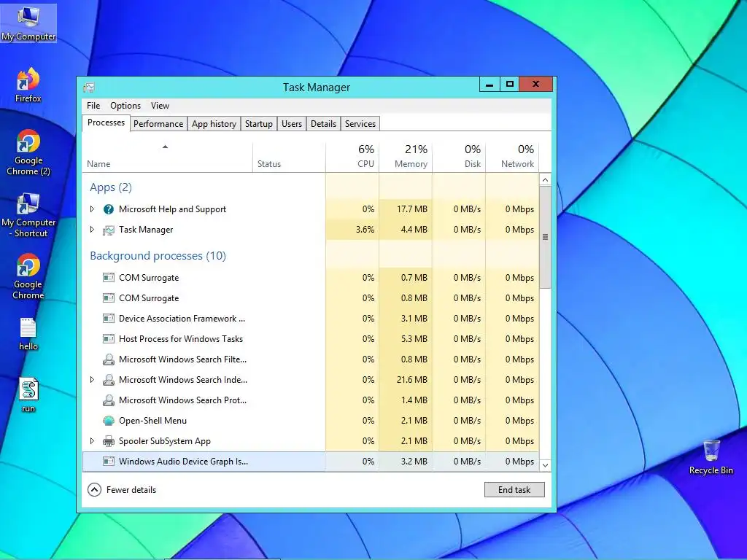Click the Fewer details link text
The width and height of the screenshot is (747, 560).
coord(131,490)
